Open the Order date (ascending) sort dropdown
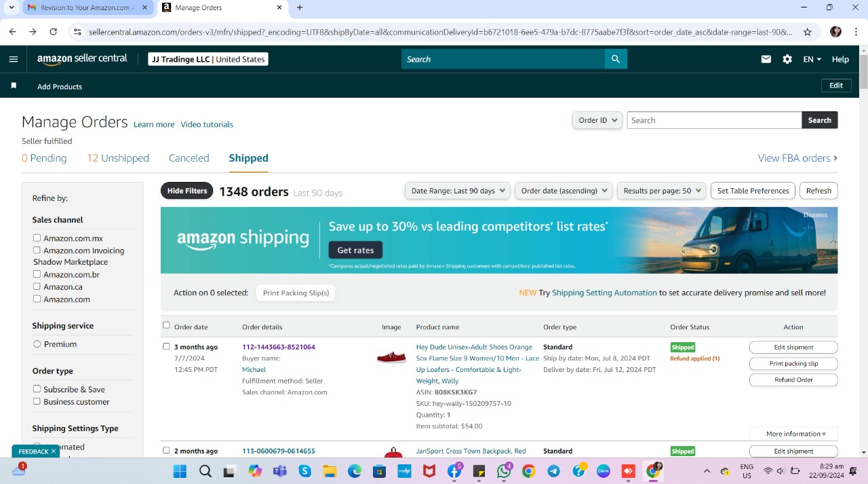The width and height of the screenshot is (868, 484). point(564,191)
